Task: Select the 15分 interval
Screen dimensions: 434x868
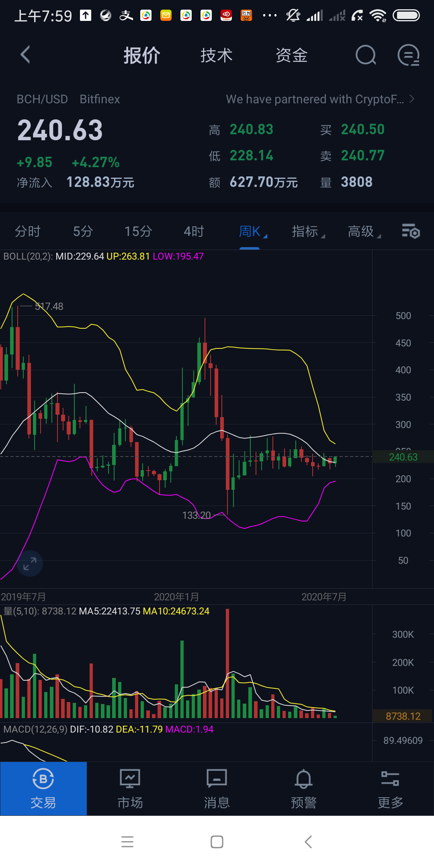Action: coord(138,231)
